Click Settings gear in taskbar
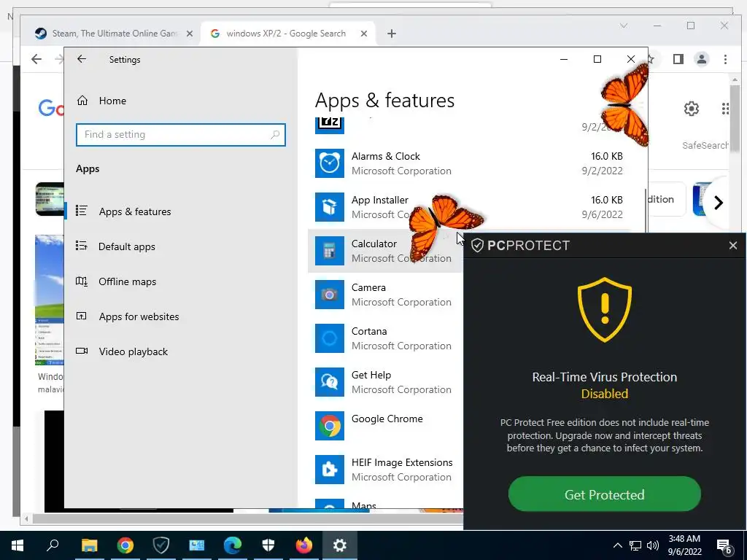Screen dimensions: 747x560 (340, 545)
